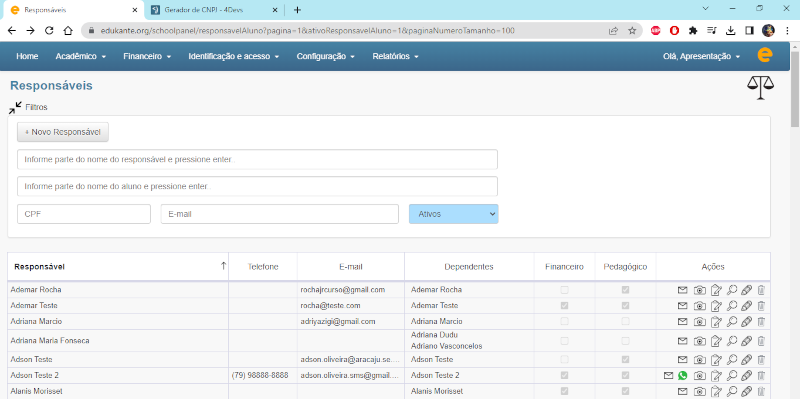Click into the E-mail filter field
The height and width of the screenshot is (399, 800).
pos(280,214)
